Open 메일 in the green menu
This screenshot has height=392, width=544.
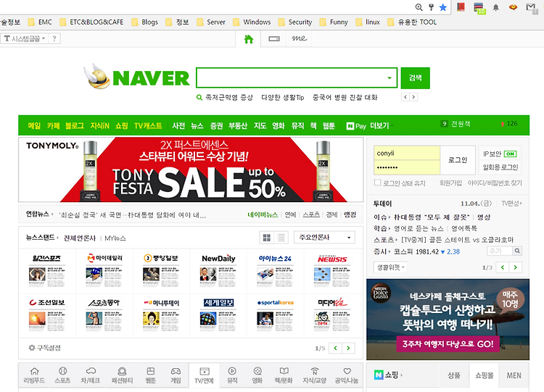tap(34, 126)
